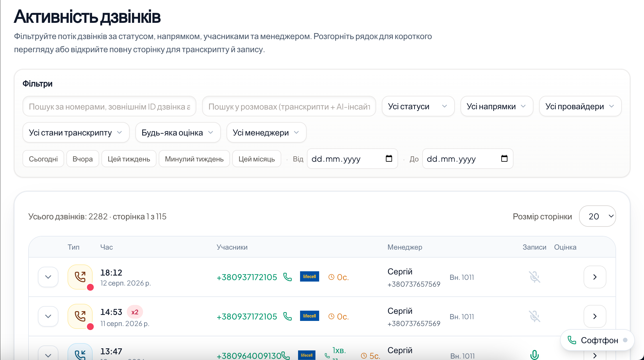
Task: Expand the 18:12 call row
Action: (48, 277)
